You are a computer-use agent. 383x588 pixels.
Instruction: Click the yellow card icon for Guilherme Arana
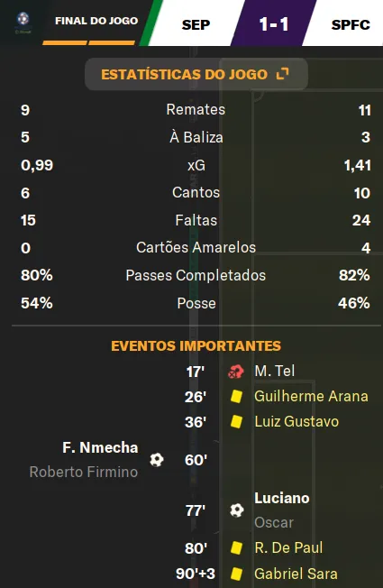[x=236, y=397]
